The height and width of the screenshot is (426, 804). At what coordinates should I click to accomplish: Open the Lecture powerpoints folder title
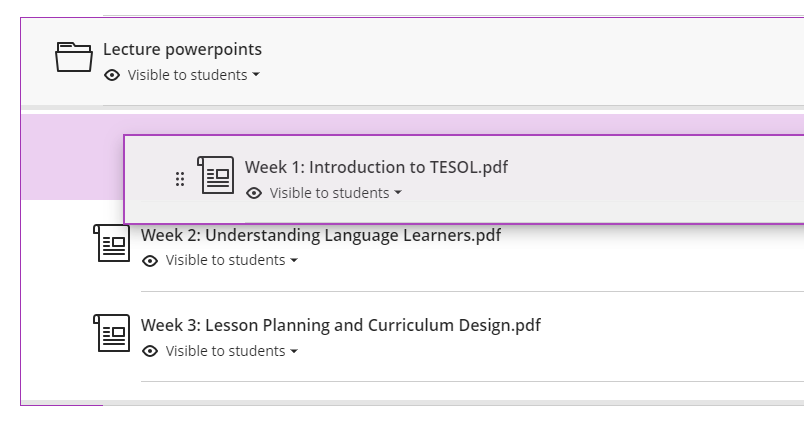coord(182,49)
